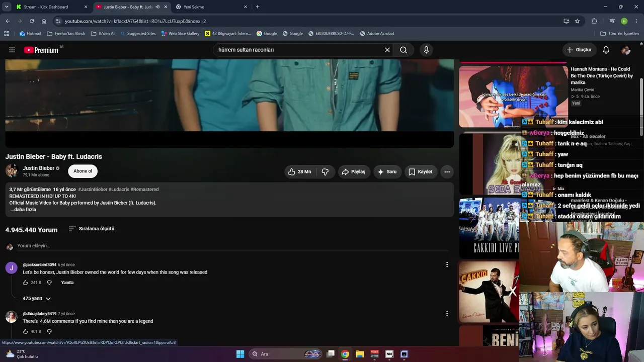The width and height of the screenshot is (644, 362).
Task: Open File Explorer from the taskbar
Action: (360, 354)
